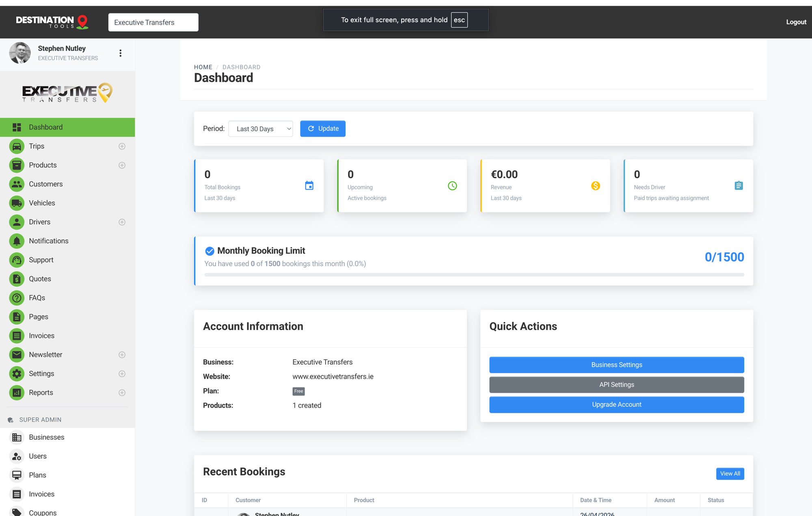Click the Upgrade Account button
This screenshot has height=516, width=812.
(617, 405)
